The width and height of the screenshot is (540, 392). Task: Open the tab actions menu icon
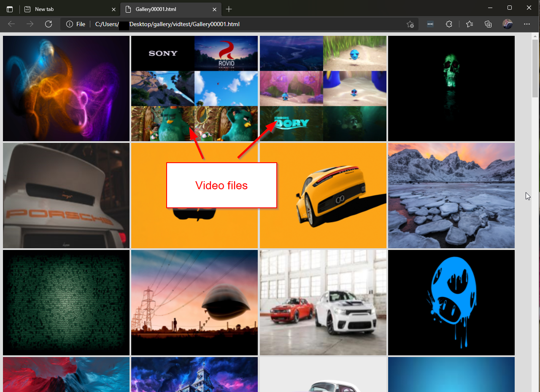point(10,9)
